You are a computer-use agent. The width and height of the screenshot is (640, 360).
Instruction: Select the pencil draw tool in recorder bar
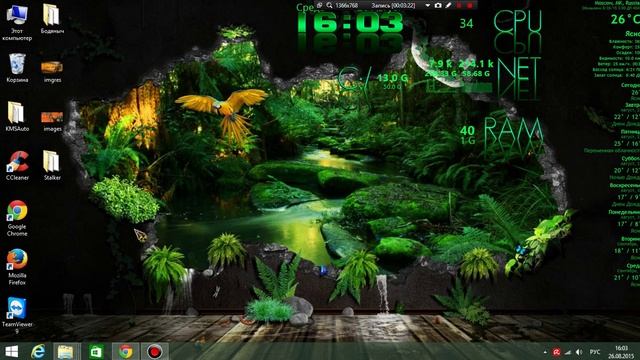coord(448,5)
